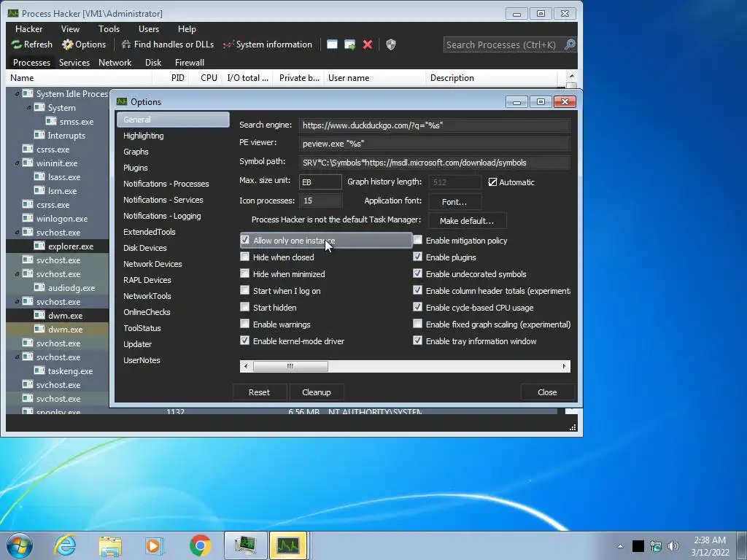Viewport: 747px width, 560px height.
Task: Click the winlogon.exe process icon
Action: [28, 219]
